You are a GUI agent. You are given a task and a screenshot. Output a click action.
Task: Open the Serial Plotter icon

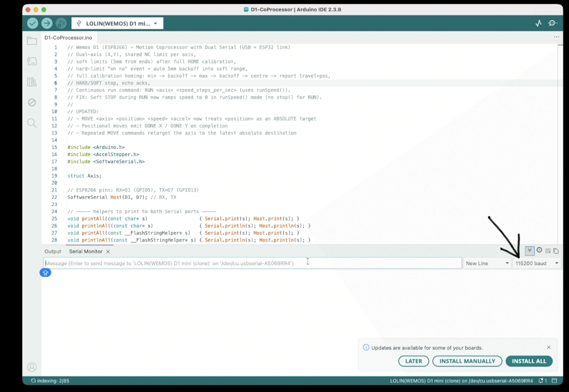tap(539, 23)
